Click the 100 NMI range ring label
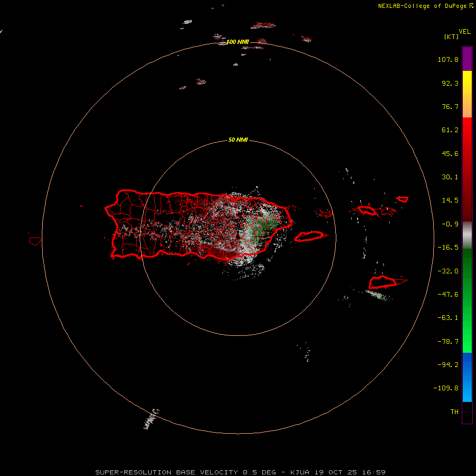Screen dimensions: 476x476 (237, 42)
